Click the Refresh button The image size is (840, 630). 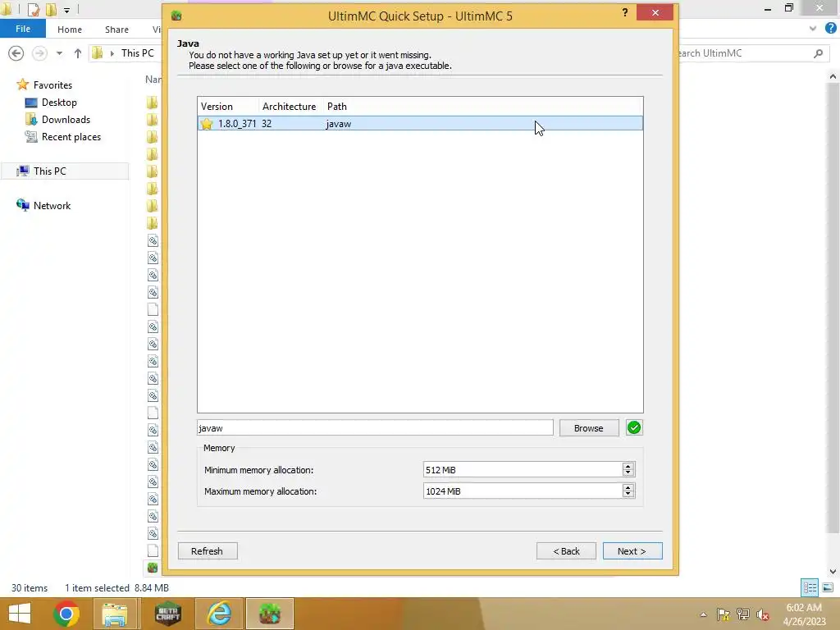208,551
